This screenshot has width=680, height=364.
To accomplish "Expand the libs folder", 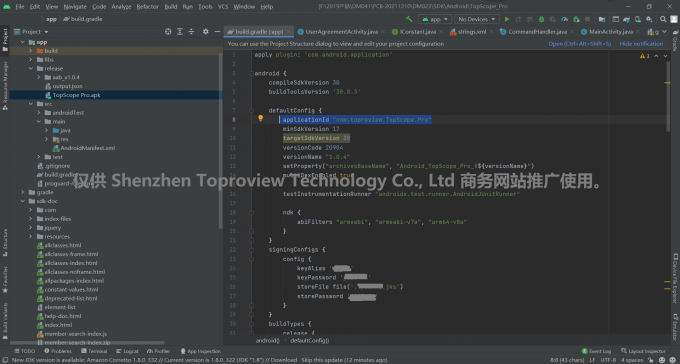I will 31,59.
